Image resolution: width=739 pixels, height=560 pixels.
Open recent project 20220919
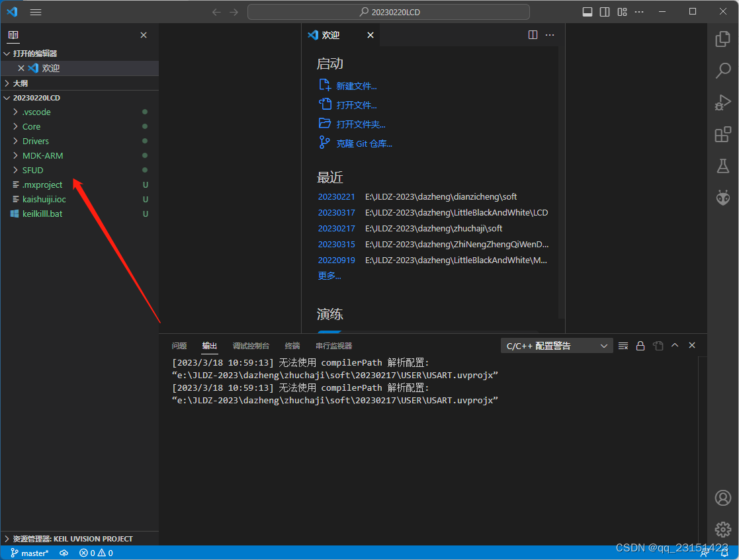coord(337,260)
